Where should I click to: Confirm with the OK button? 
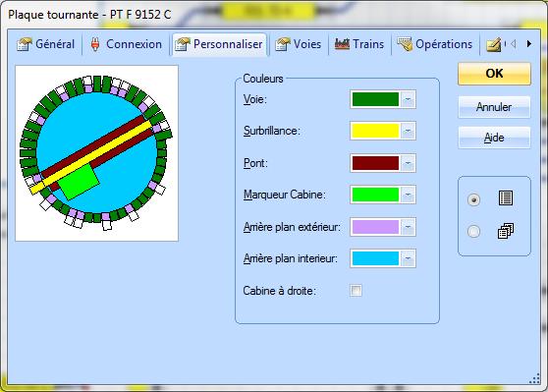point(494,74)
